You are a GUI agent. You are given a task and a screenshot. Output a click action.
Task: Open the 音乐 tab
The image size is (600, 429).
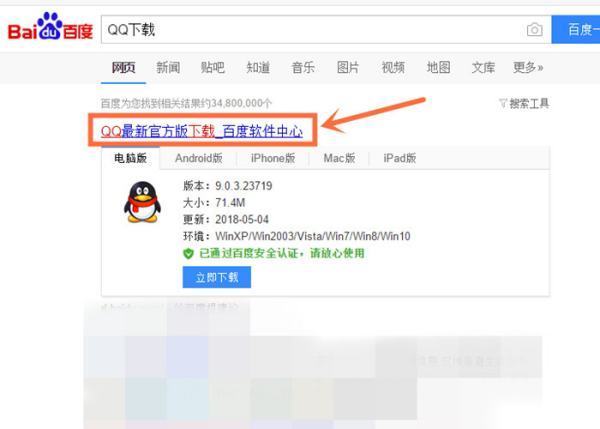point(303,67)
